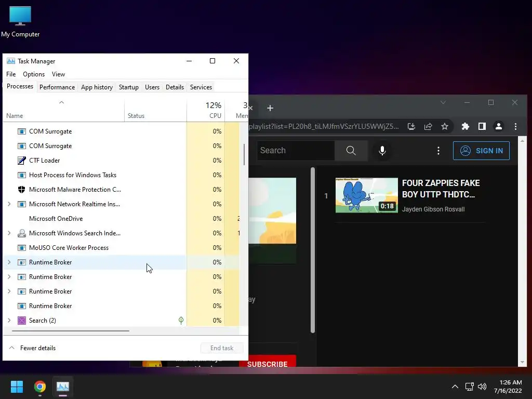Image resolution: width=532 pixels, height=399 pixels.
Task: Switch to the Users tab
Action: pyautogui.click(x=152, y=87)
